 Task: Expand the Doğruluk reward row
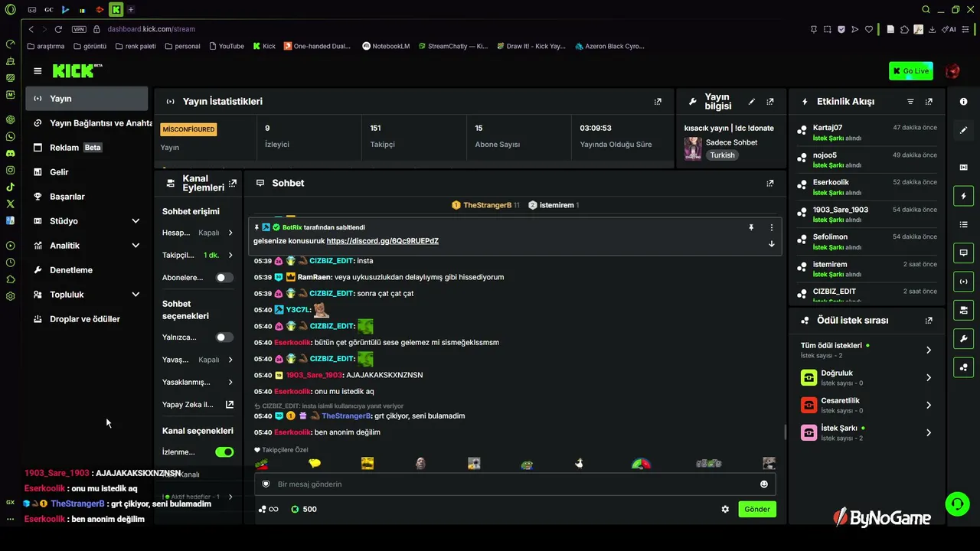tap(929, 377)
